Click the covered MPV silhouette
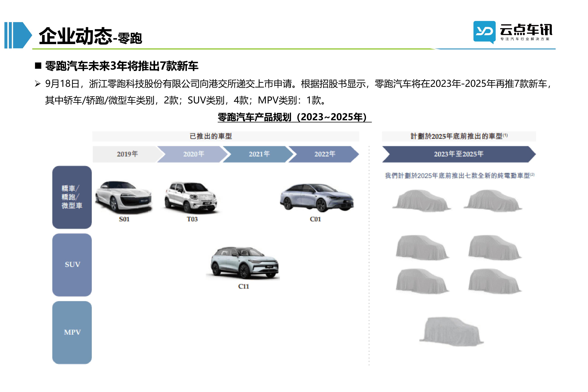588x392 pixels. tap(451, 332)
